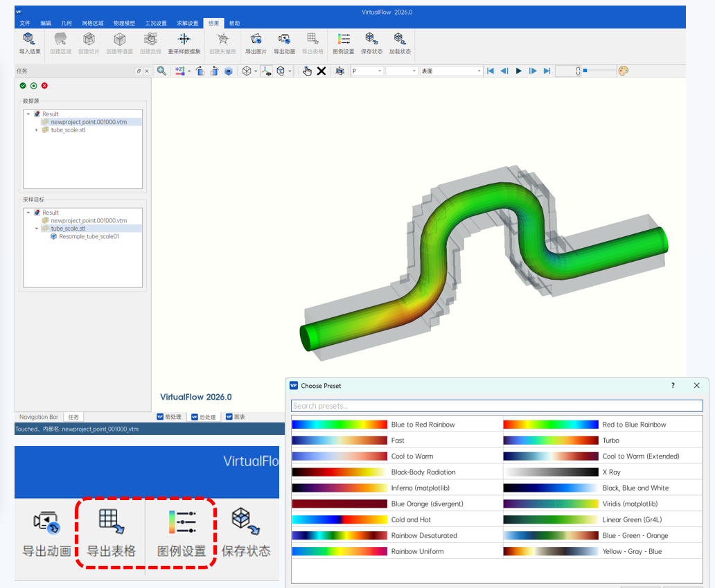Open the 工况设置 ribbon tab

pos(156,24)
